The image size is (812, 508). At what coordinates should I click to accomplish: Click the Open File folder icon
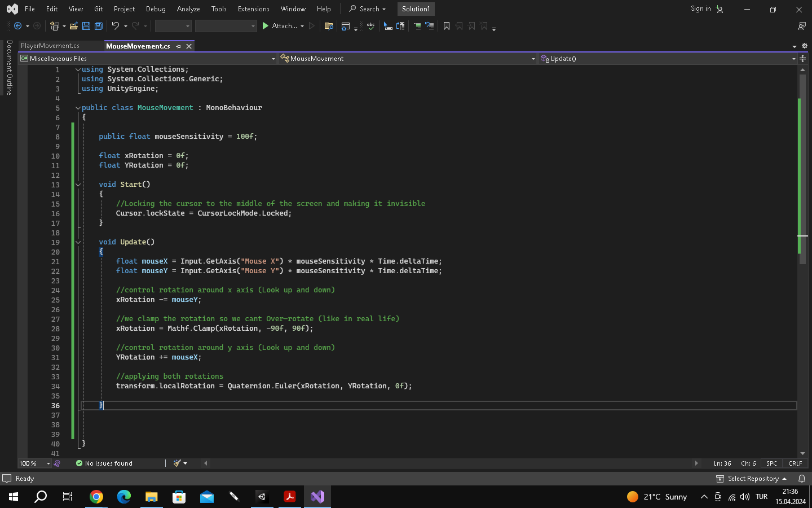coord(73,26)
